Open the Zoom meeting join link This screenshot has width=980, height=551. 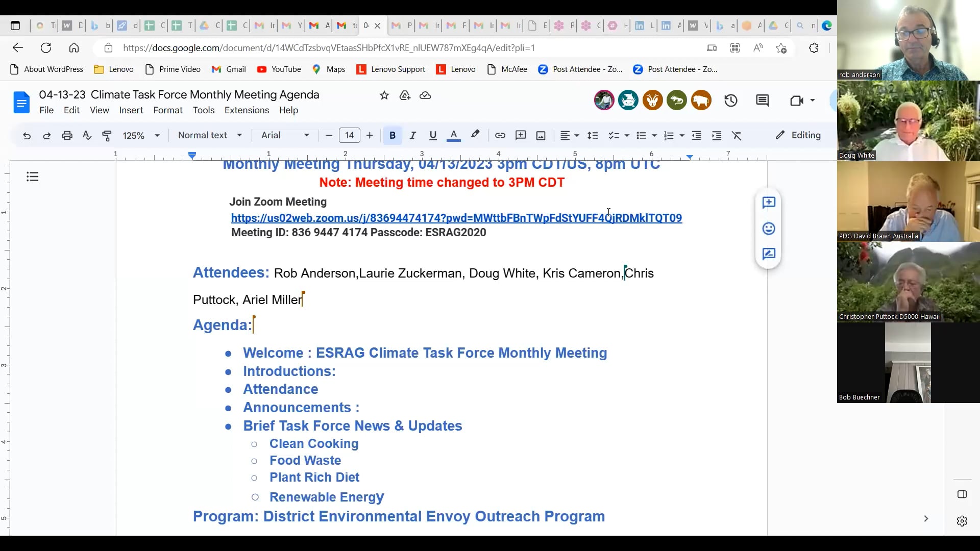click(x=457, y=218)
